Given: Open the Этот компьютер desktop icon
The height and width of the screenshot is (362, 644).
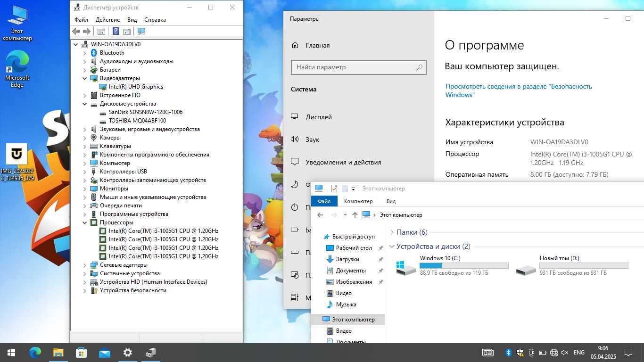Looking at the screenshot, I should pos(17,23).
